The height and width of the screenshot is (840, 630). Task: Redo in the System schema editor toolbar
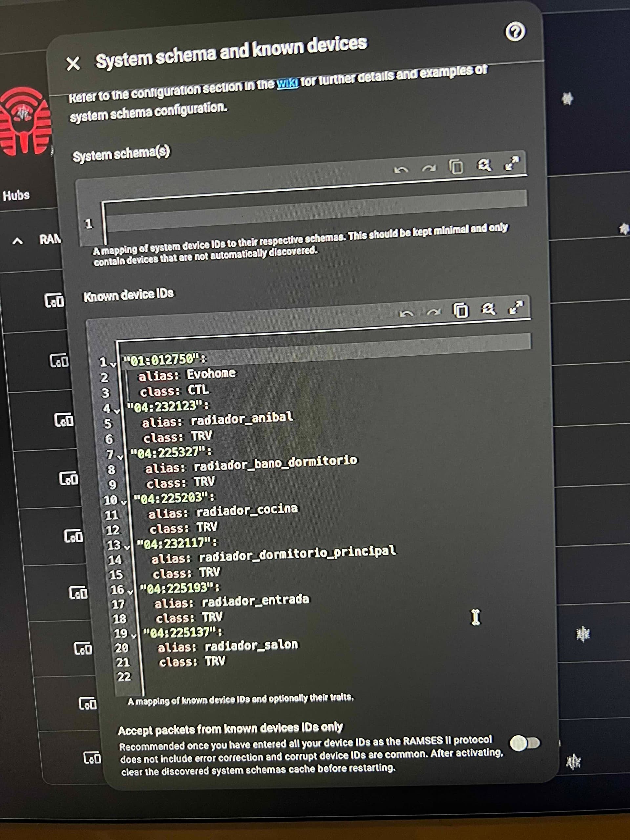click(429, 168)
